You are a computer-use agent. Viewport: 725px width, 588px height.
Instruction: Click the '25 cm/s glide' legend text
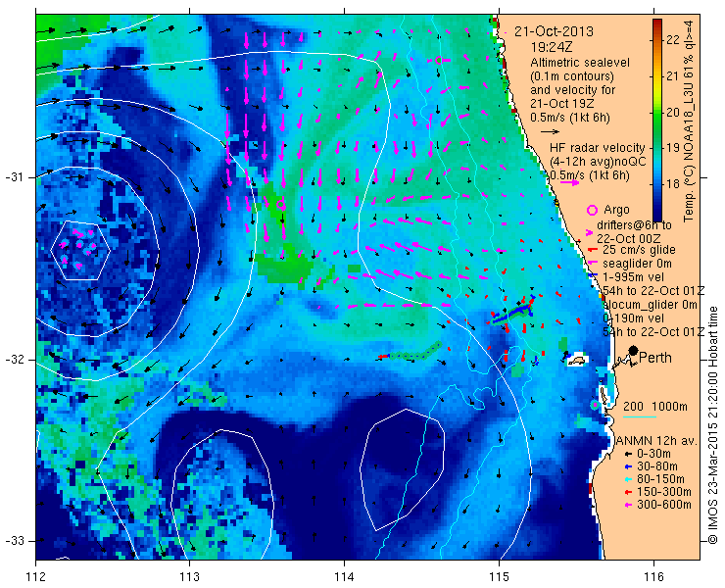639,250
